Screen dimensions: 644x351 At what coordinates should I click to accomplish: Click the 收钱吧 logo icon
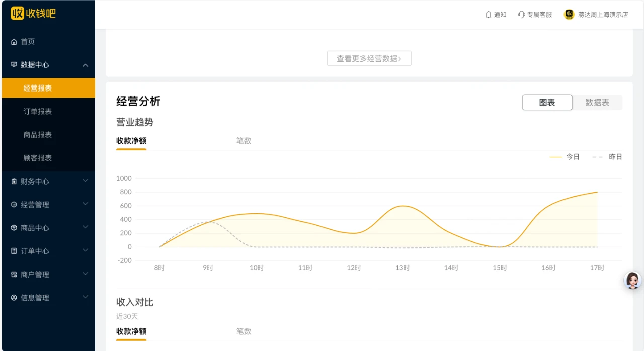coord(17,13)
